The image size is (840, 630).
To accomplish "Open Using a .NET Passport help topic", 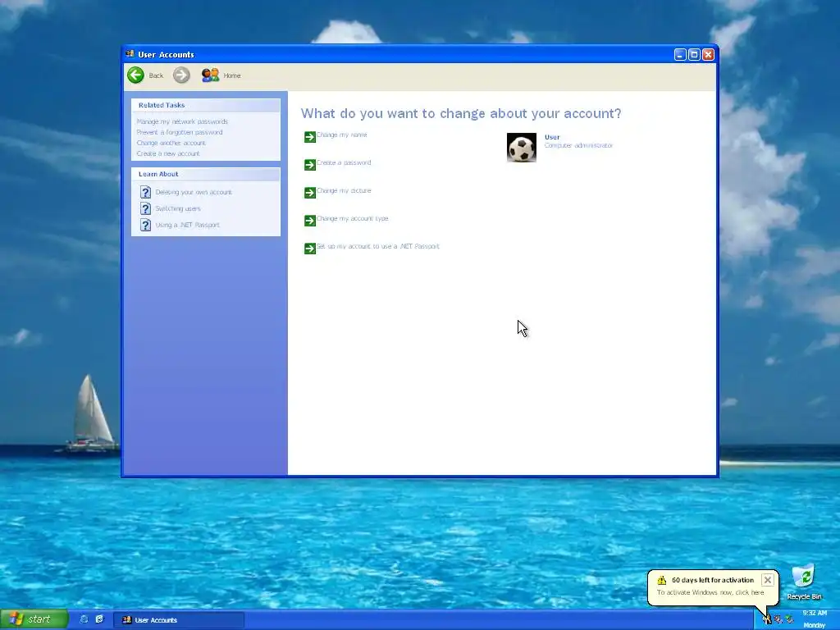I will 188,225.
